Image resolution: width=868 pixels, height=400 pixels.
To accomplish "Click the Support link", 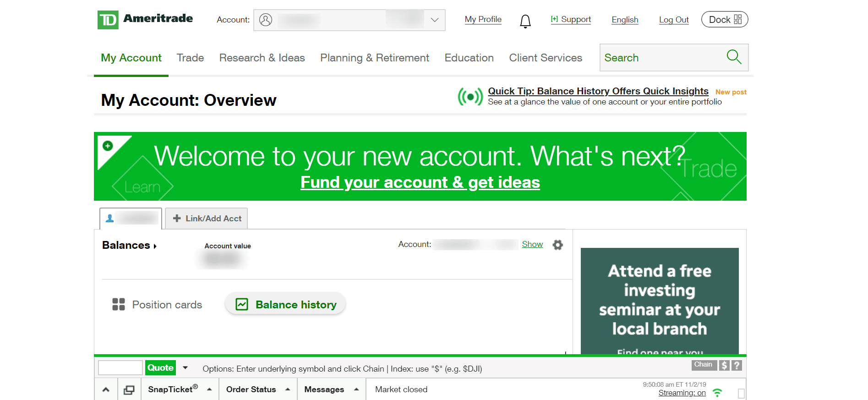I will pos(571,19).
